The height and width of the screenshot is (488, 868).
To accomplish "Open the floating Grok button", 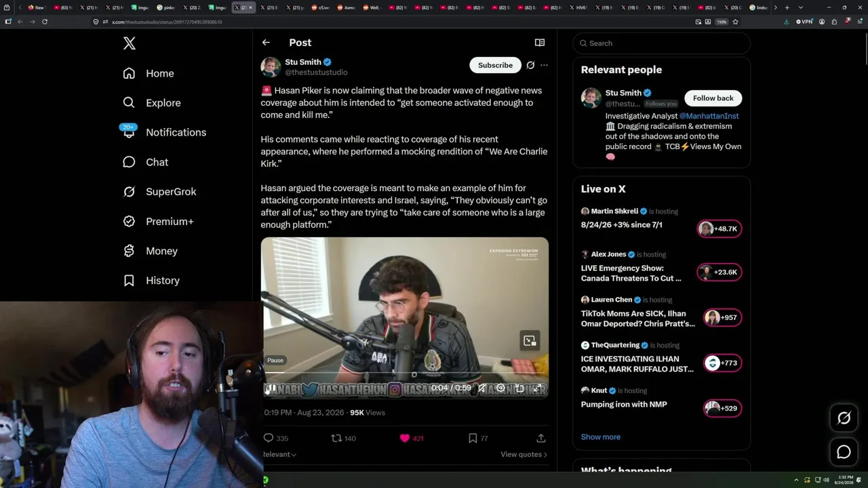I will [x=844, y=418].
